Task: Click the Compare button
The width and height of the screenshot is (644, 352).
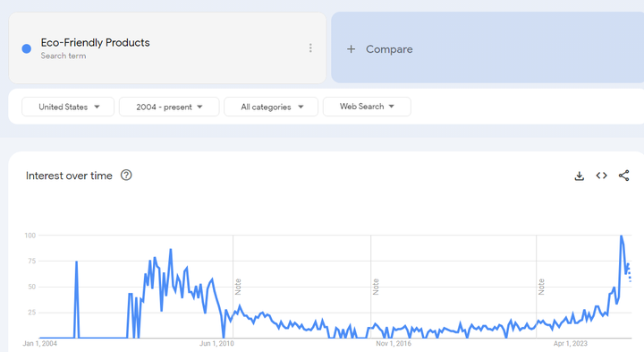Action: (x=487, y=47)
